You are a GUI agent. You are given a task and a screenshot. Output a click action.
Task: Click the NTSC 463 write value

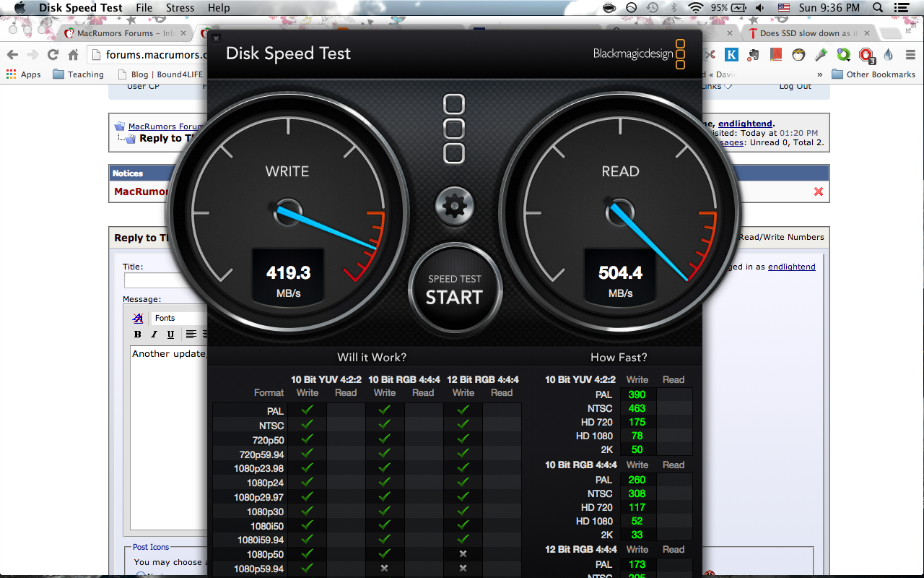click(x=637, y=408)
